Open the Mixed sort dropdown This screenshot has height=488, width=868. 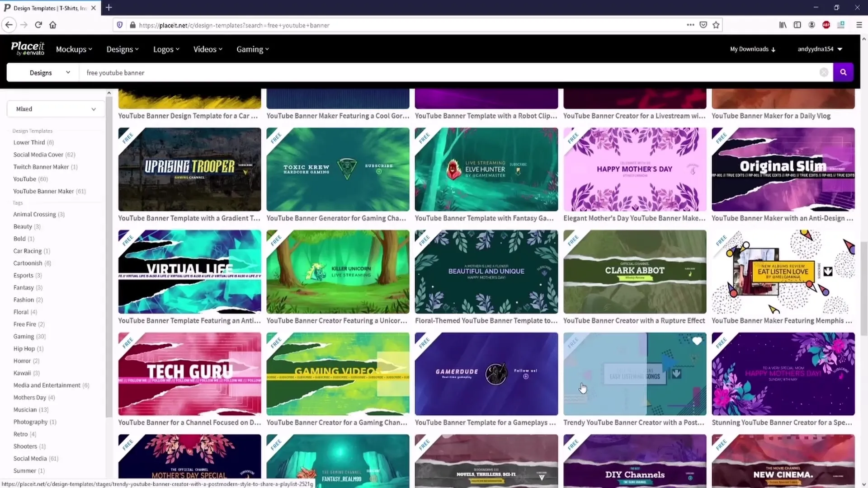coord(56,109)
